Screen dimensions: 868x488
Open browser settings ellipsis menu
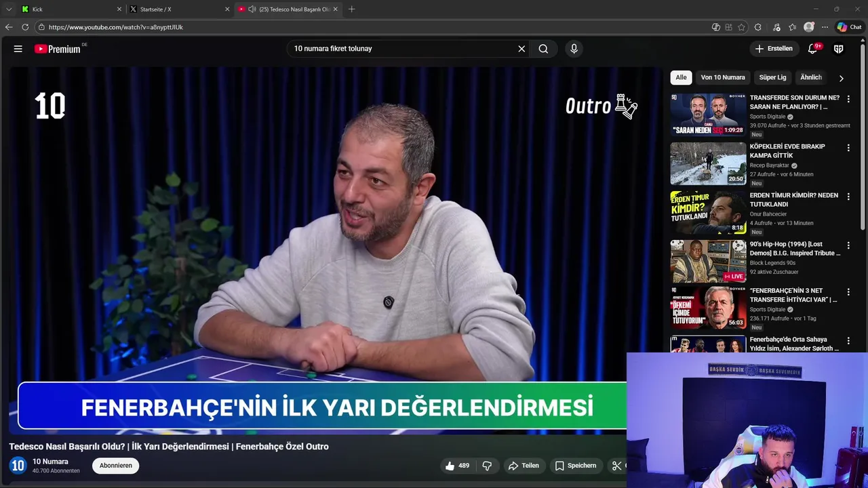[x=825, y=27]
